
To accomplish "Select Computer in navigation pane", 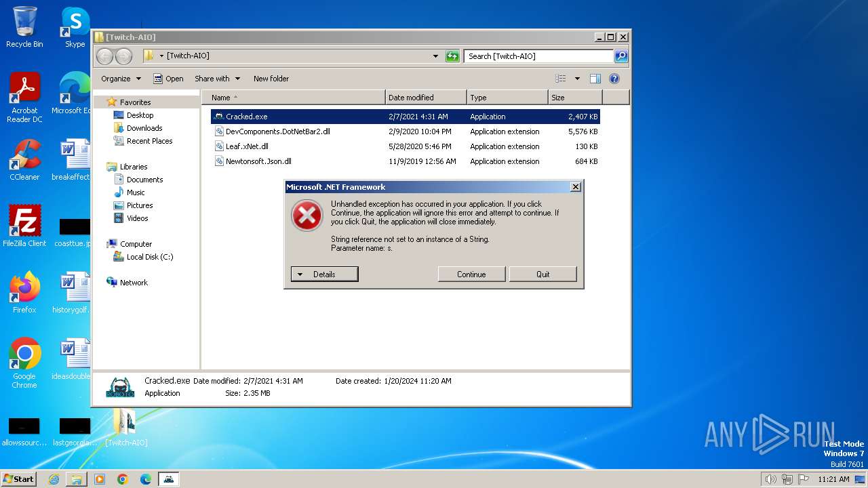I will pos(136,244).
